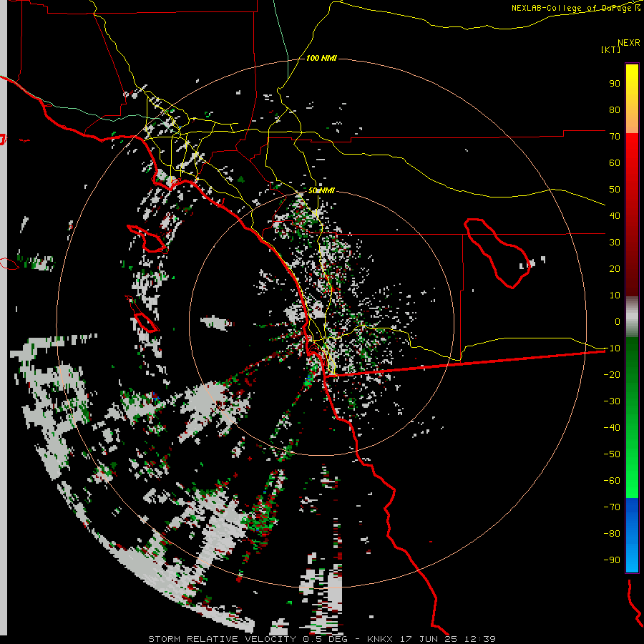Click the -10 knot scale value

(612, 348)
